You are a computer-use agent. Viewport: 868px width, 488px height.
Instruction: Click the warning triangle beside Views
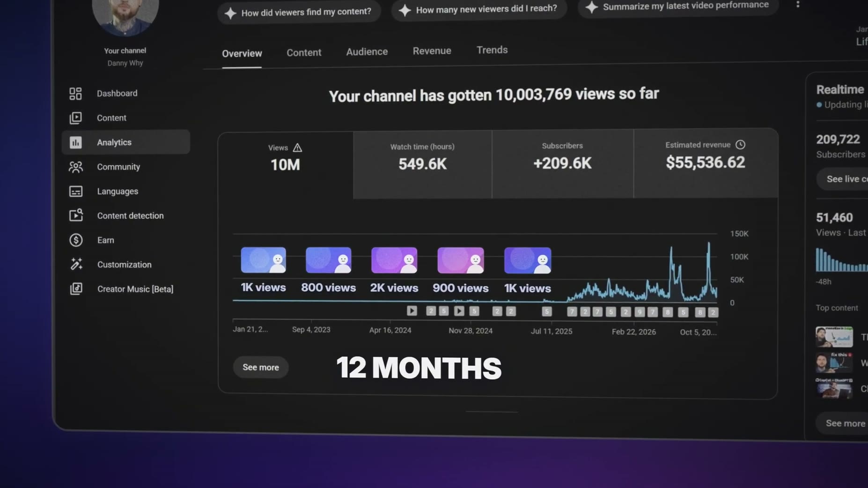tap(297, 148)
